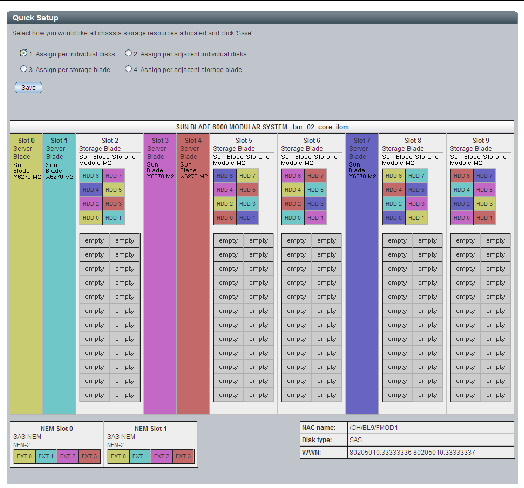Image resolution: width=524 pixels, height=488 pixels.
Task: Click the WWN value field
Action: [x=430, y=453]
